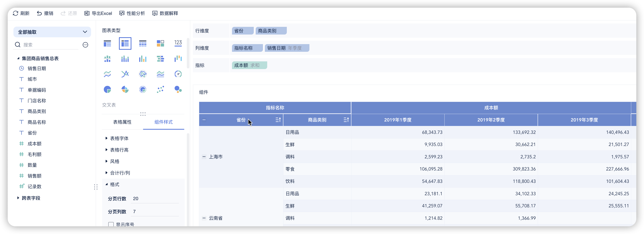Viewport: 644px width, 234px height.
Task: Click the 指标名称 pill in 列维度
Action: pyautogui.click(x=247, y=48)
